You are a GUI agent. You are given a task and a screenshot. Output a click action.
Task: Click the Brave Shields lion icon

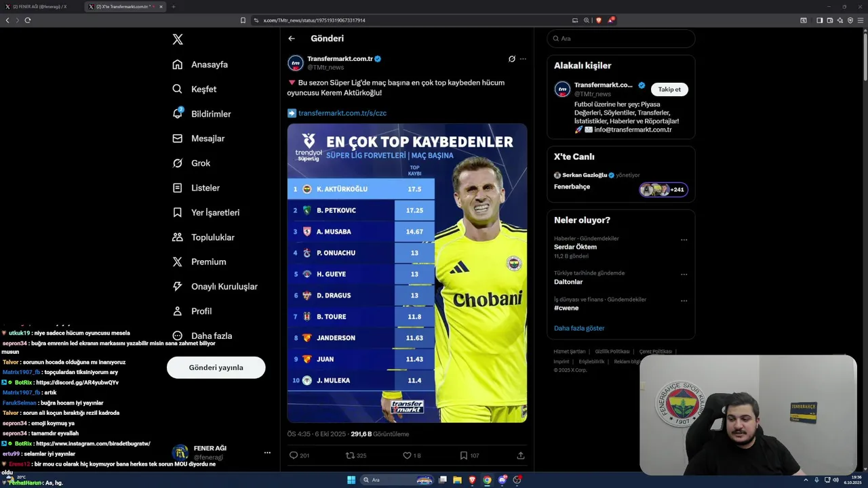click(599, 20)
